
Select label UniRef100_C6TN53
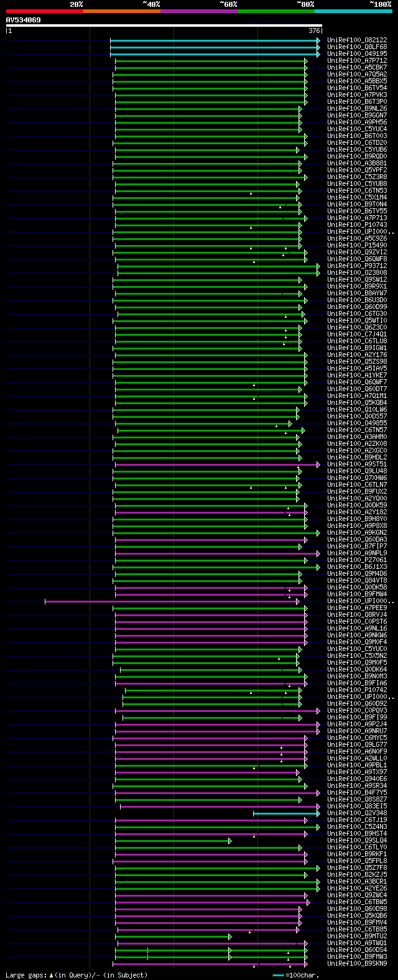(x=357, y=190)
